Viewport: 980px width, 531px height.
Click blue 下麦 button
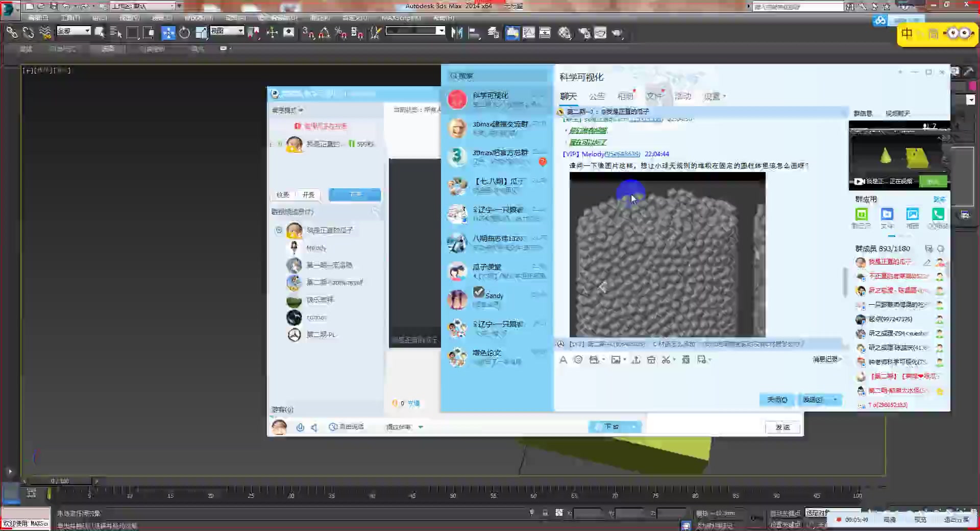355,195
